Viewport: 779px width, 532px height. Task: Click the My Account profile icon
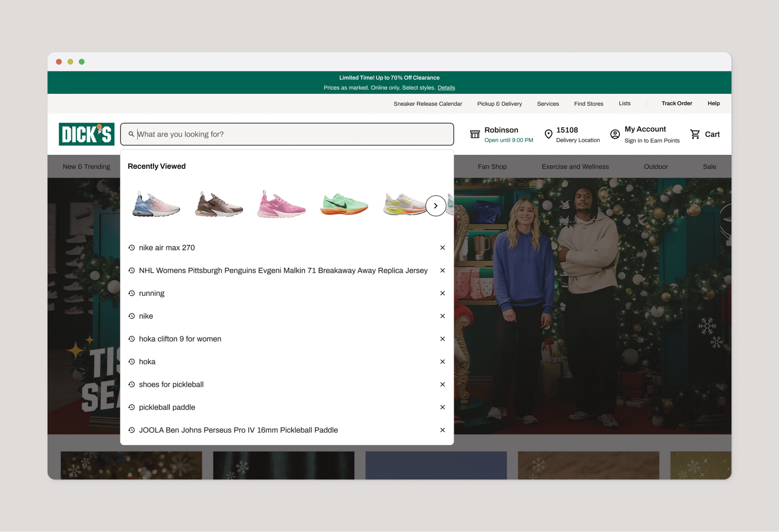click(615, 134)
